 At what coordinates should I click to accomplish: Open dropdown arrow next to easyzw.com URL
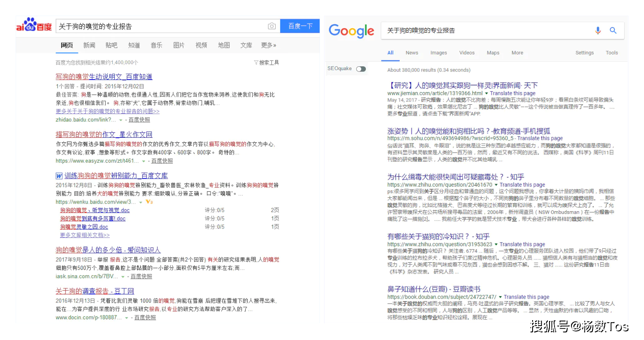[143, 161]
